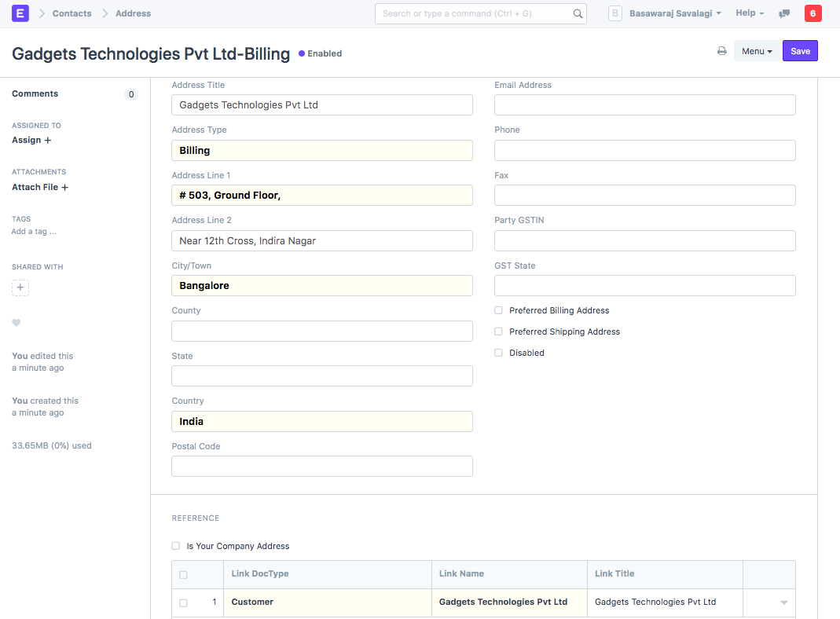Click the print icon
This screenshot has height=619, width=840.
pos(721,51)
